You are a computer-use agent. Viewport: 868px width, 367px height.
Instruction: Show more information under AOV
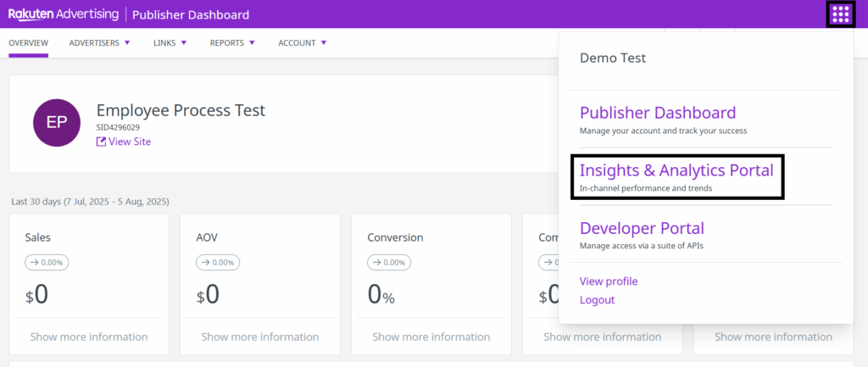260,336
